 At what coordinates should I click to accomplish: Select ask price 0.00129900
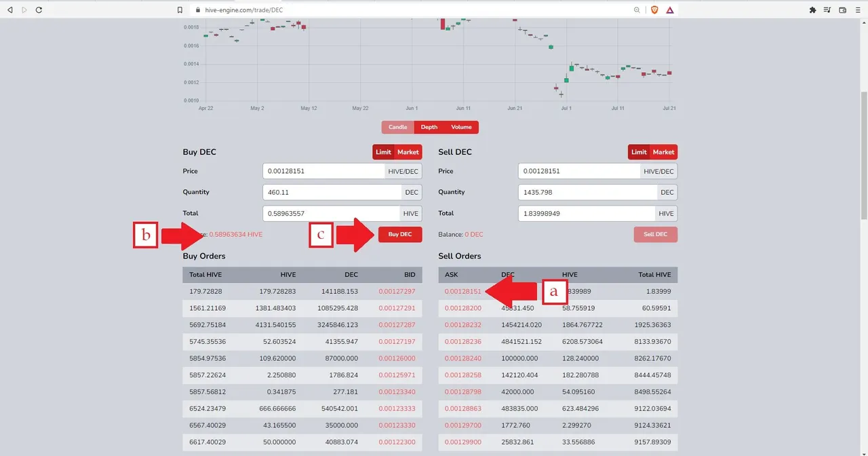click(x=462, y=442)
